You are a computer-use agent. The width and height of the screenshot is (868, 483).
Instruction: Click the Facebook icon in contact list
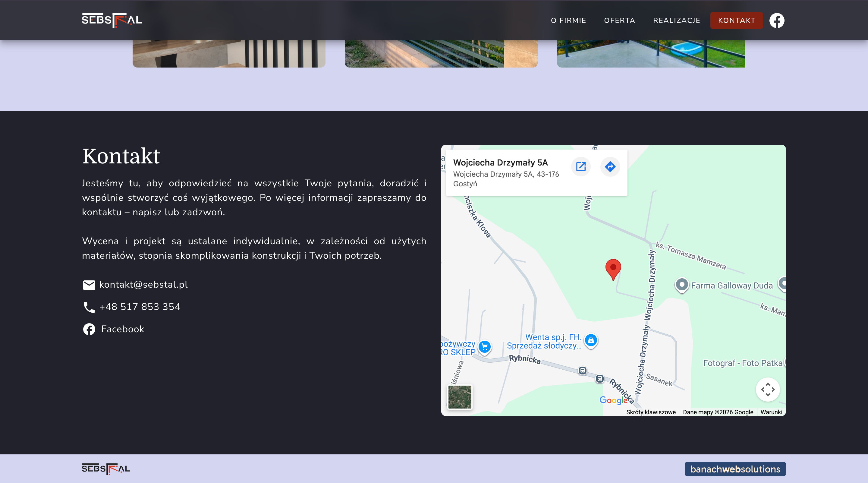pos(89,329)
